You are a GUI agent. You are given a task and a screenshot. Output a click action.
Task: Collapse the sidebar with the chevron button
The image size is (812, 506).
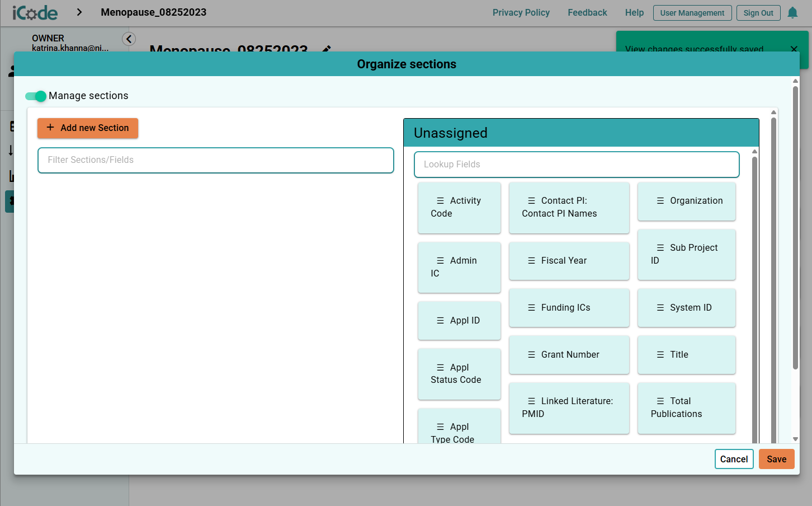pyautogui.click(x=129, y=39)
